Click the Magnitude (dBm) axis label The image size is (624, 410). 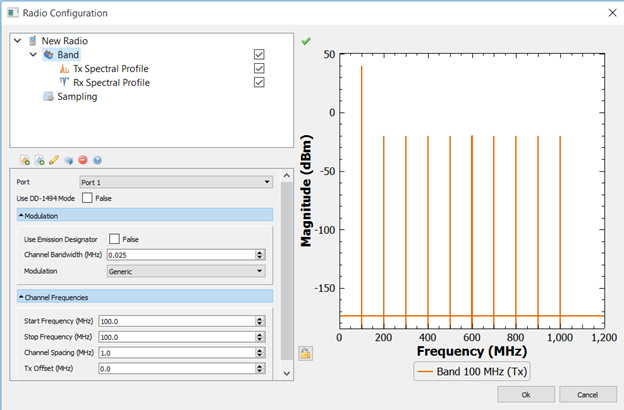(x=306, y=191)
